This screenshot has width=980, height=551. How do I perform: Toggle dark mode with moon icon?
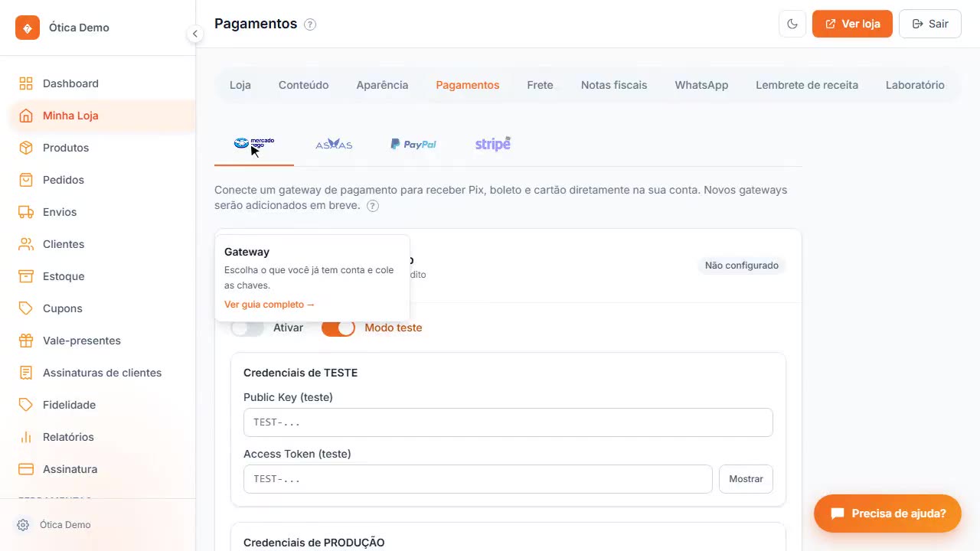tap(792, 24)
